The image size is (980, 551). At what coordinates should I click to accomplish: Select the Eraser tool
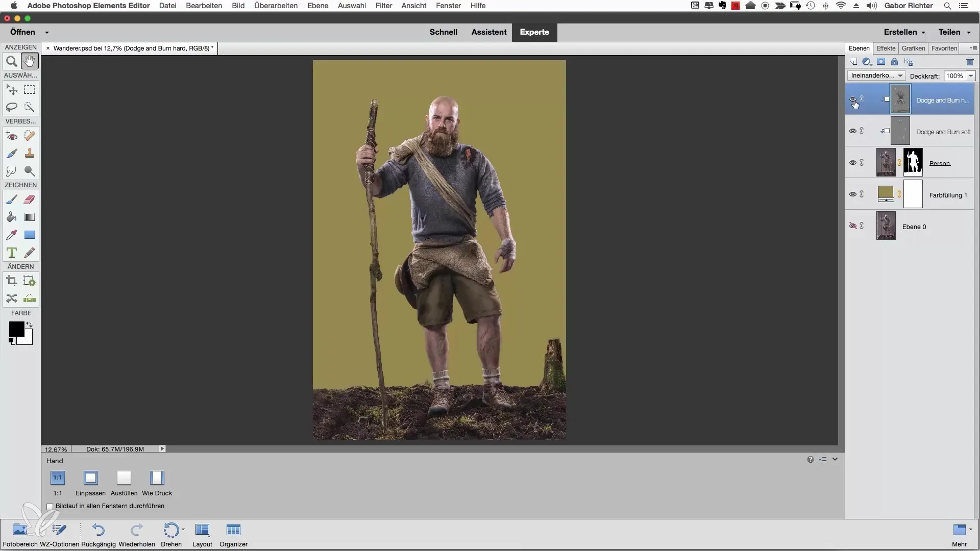tap(30, 199)
